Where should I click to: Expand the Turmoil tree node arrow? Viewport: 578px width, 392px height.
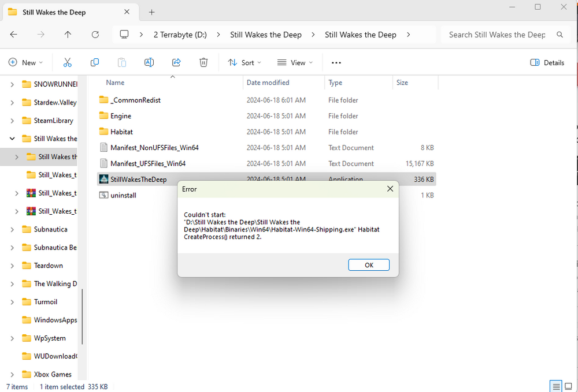12,302
